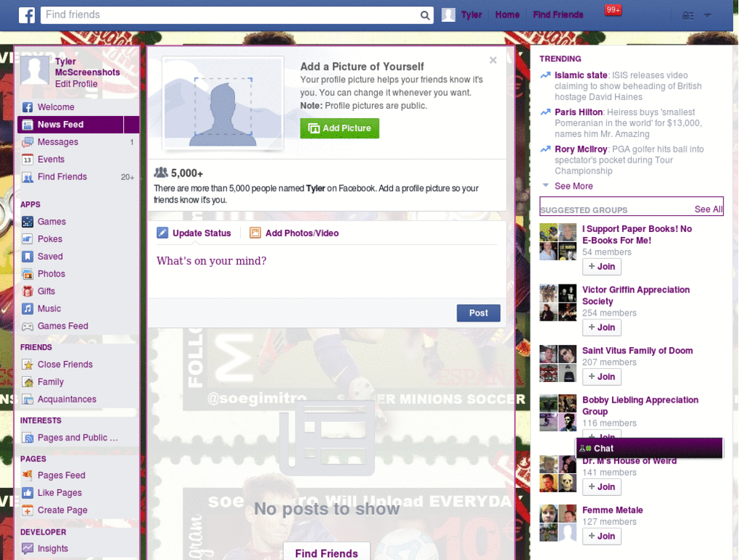Click the Like Pages thumbs-up icon
This screenshot has height=560, width=747.
tap(28, 493)
